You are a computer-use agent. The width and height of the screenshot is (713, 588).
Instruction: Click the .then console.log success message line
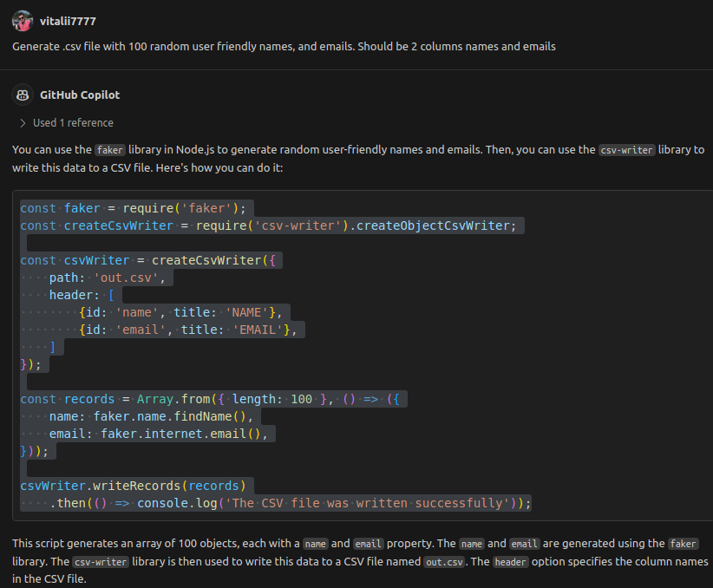(290, 503)
